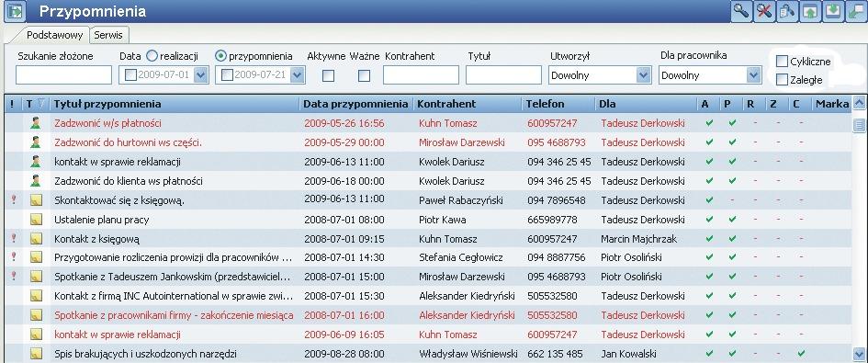Click date 2009-06-09 16:05
This screenshot has width=868, height=363.
344,335
